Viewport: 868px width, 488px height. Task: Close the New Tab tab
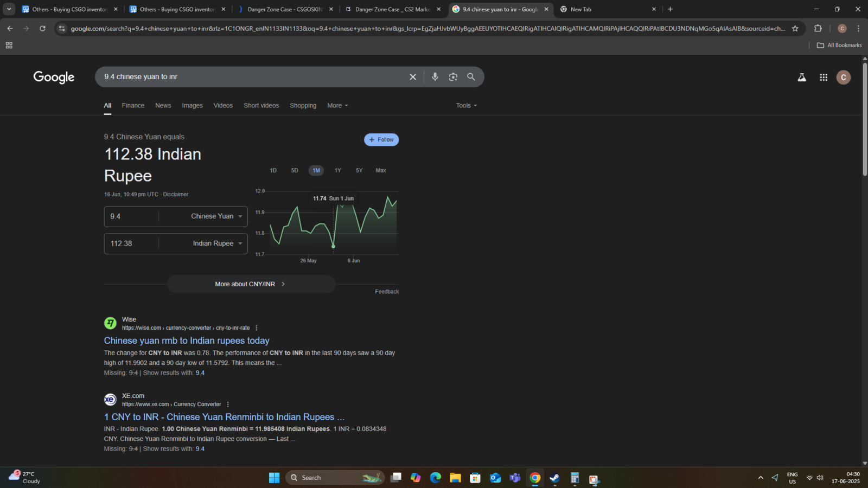pos(654,9)
